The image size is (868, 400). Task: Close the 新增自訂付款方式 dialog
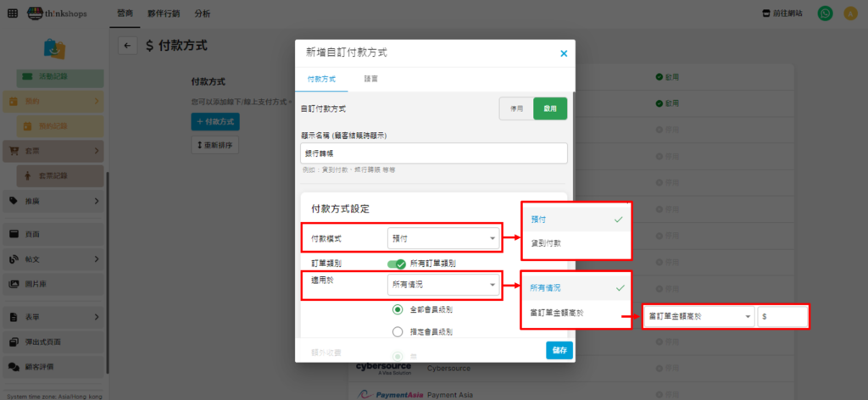tap(564, 53)
